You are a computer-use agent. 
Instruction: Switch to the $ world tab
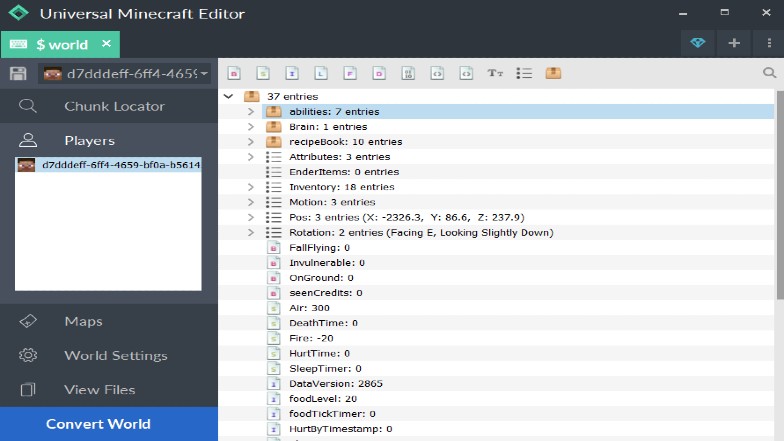(62, 44)
